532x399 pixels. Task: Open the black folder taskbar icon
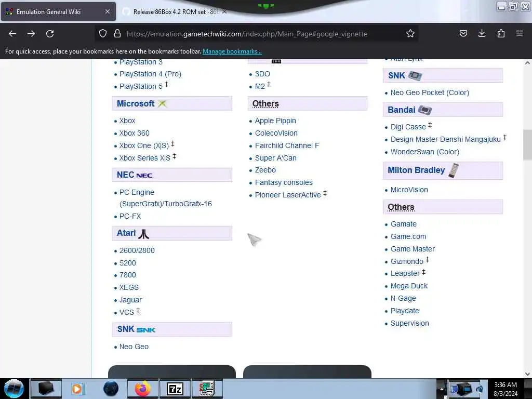[46, 389]
